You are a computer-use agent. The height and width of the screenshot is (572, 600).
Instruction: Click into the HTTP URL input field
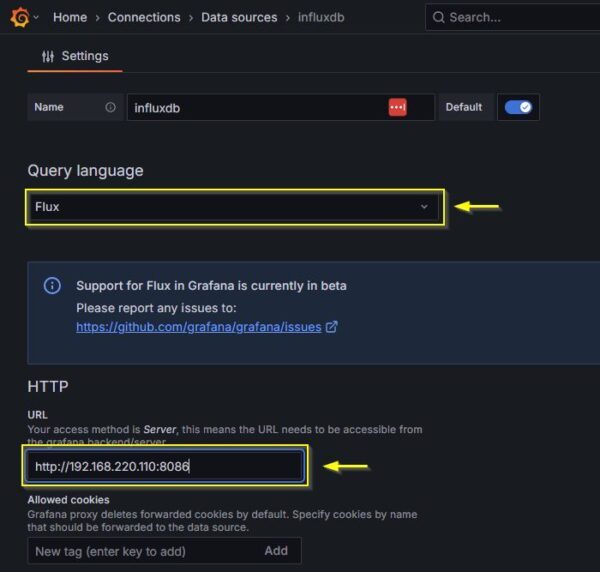click(165, 466)
